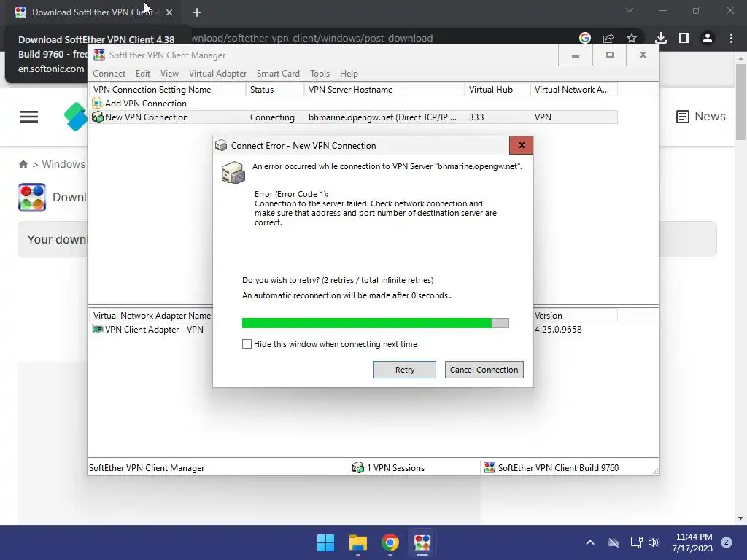The width and height of the screenshot is (747, 560).
Task: Open File Explorer from taskbar
Action: [x=357, y=542]
